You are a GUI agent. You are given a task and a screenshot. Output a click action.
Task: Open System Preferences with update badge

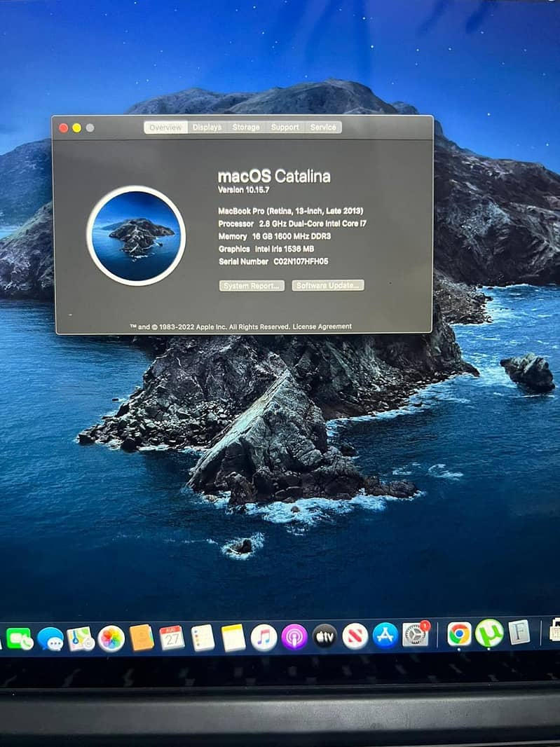(416, 634)
